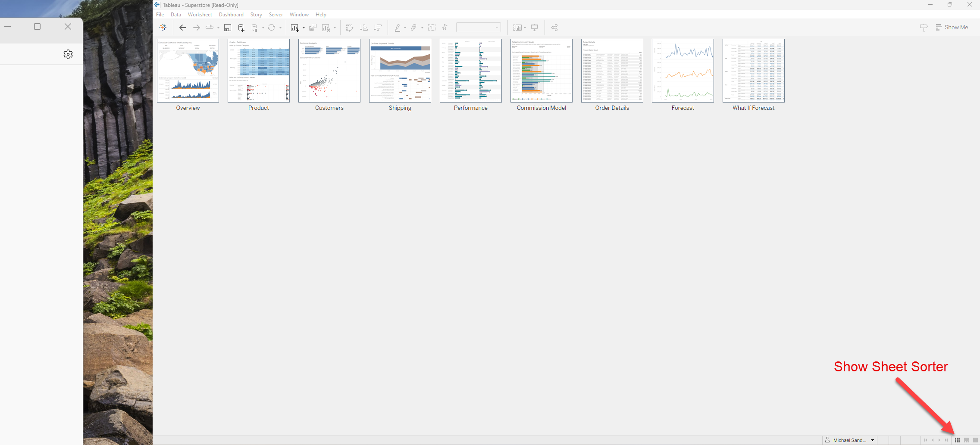Click the Presentation Mode icon
This screenshot has height=445, width=980.
click(x=535, y=28)
